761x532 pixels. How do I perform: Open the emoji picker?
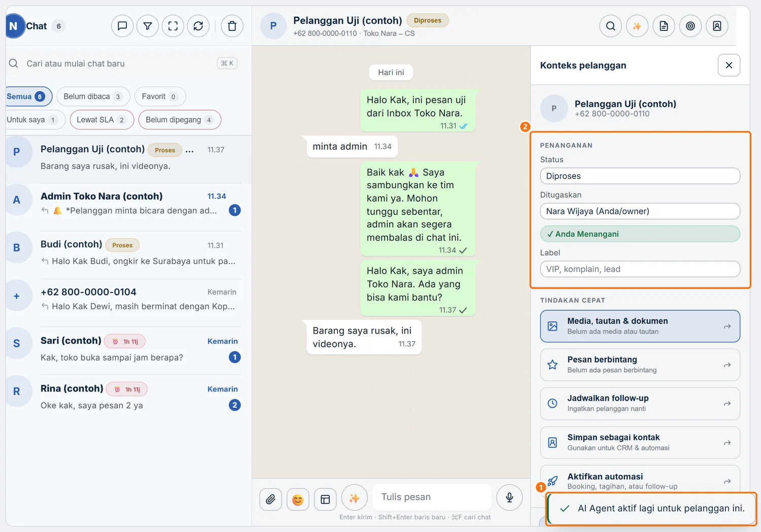(x=298, y=500)
